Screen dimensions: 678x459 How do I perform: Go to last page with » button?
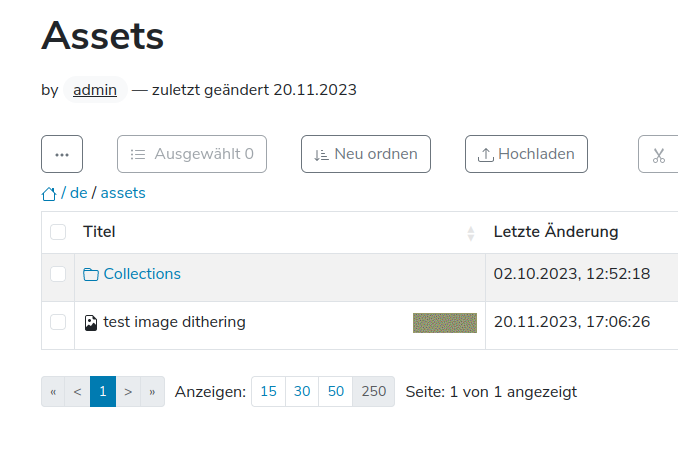click(x=152, y=392)
